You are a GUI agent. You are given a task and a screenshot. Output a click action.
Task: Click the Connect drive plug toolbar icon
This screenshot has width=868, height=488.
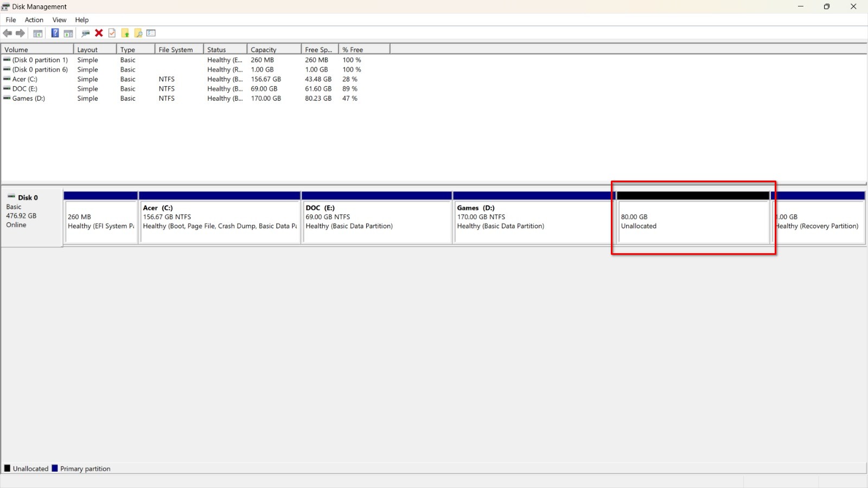[x=85, y=34]
